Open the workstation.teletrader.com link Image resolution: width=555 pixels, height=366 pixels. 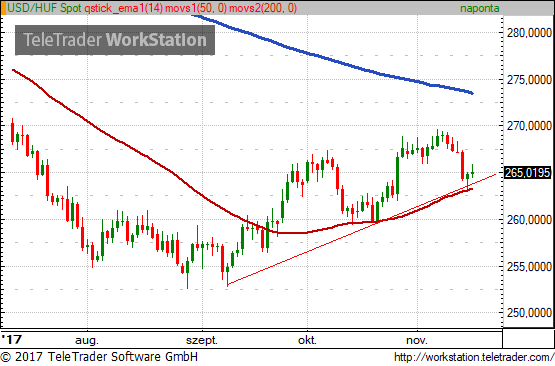pos(474,357)
